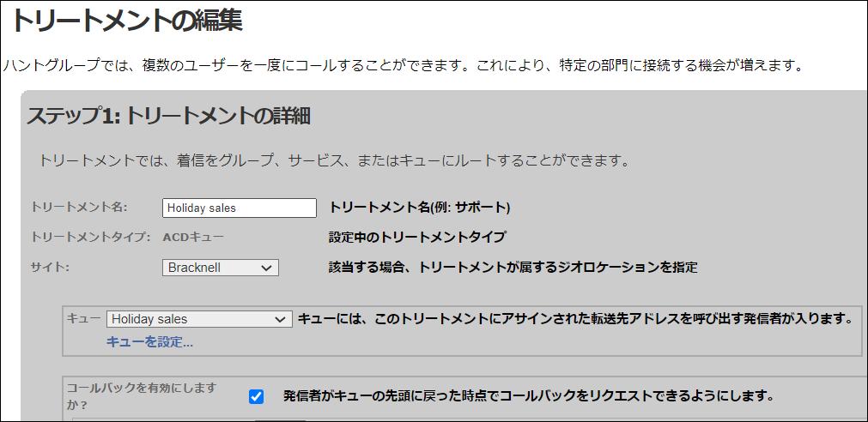Viewport: 868px width, 422px height.
Task: Open the サイト dropdown showing Bracknell
Action: point(221,268)
